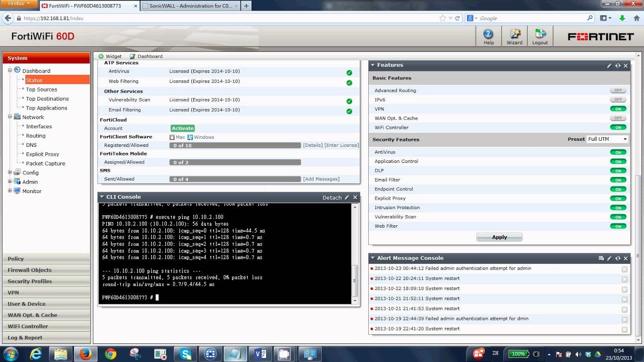644x362 pixels.
Task: Open the Security Profiles menu section
Action: (46, 281)
